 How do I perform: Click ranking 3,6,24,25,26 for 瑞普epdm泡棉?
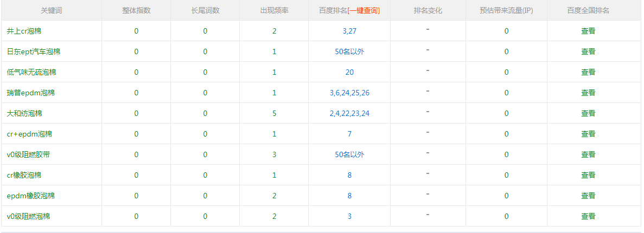point(349,93)
